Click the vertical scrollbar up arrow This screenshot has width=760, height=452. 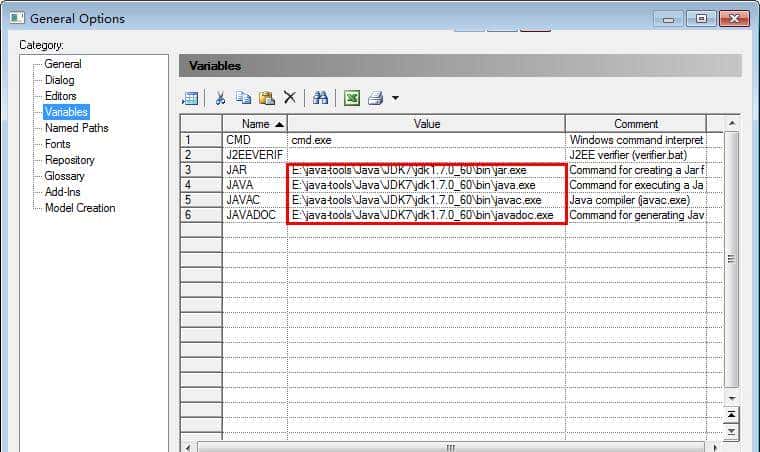[732, 124]
